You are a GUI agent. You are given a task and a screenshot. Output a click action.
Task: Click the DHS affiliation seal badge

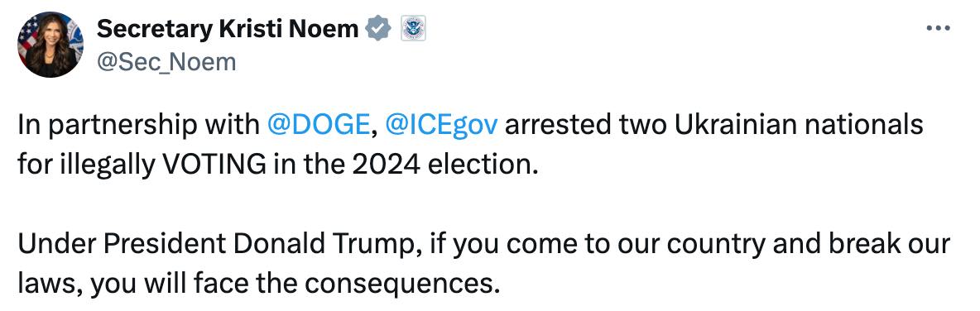(413, 29)
